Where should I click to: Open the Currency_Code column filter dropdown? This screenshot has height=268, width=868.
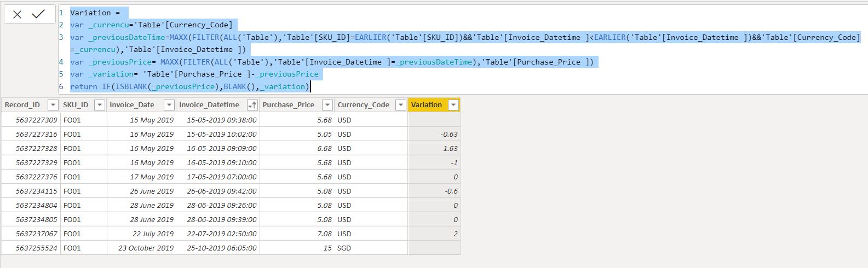(x=400, y=105)
